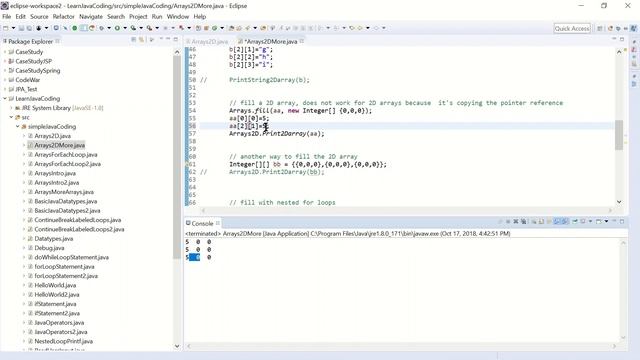Viewport: 640px width, 360px height.
Task: Toggle Pin Console
Action: point(575,221)
